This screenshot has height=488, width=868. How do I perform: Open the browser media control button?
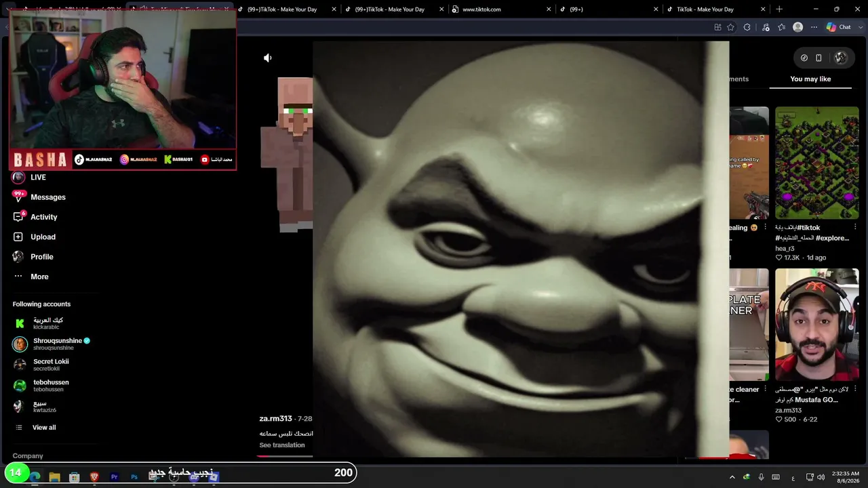(x=766, y=27)
